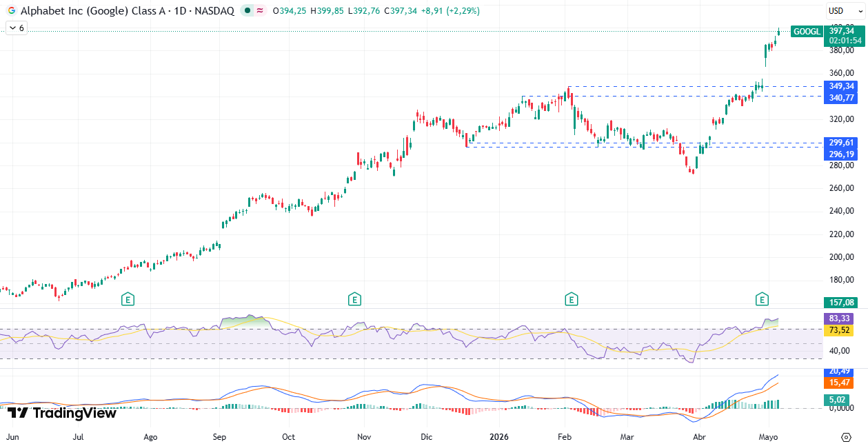
Task: Click the 40,00 RSI scale label
Action: click(839, 350)
